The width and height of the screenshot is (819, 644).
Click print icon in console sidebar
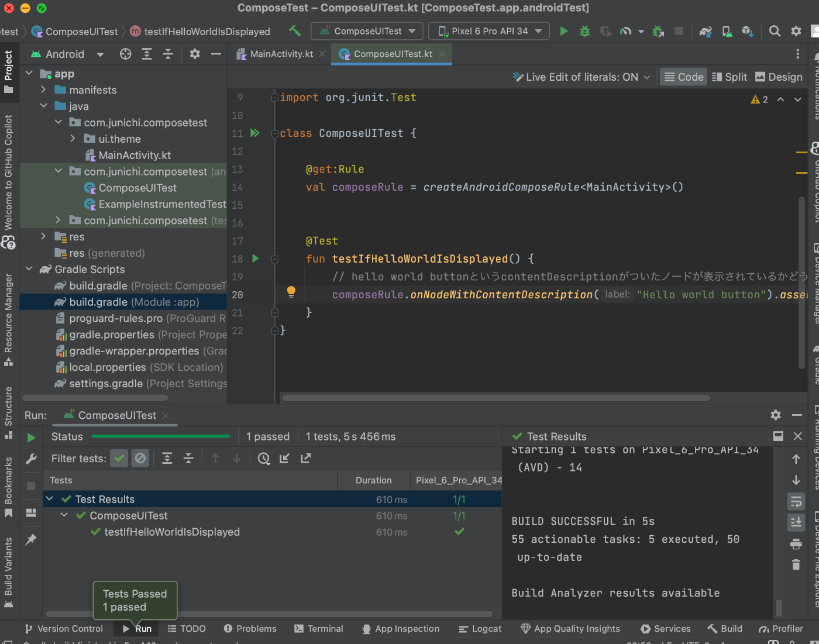click(x=796, y=544)
